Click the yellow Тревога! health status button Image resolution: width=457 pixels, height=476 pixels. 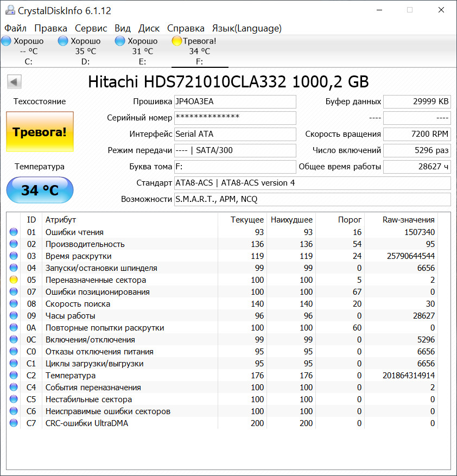pos(40,132)
